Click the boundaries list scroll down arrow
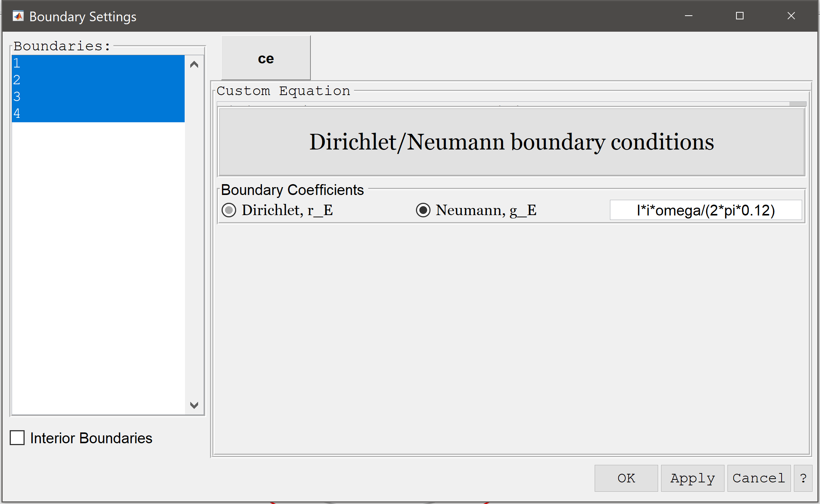 pyautogui.click(x=194, y=405)
